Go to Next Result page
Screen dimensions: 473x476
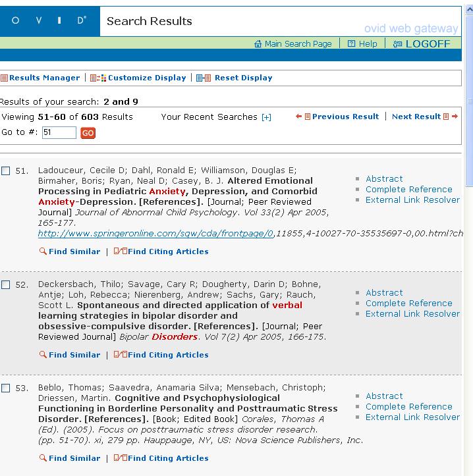[416, 117]
